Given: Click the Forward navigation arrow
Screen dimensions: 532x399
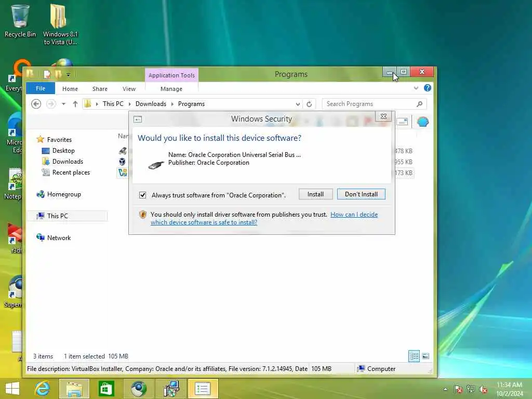Looking at the screenshot, I should pyautogui.click(x=51, y=104).
